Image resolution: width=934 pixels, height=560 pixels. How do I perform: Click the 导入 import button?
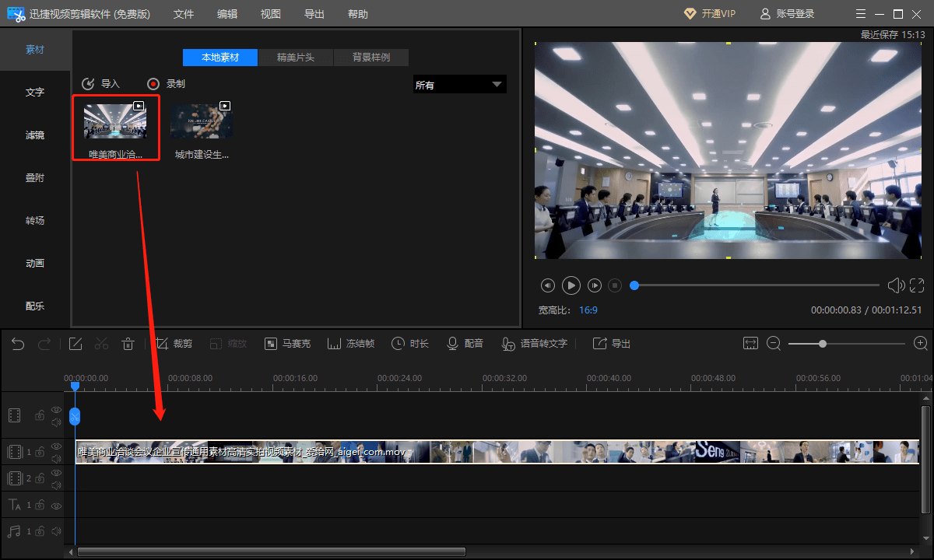pos(101,84)
